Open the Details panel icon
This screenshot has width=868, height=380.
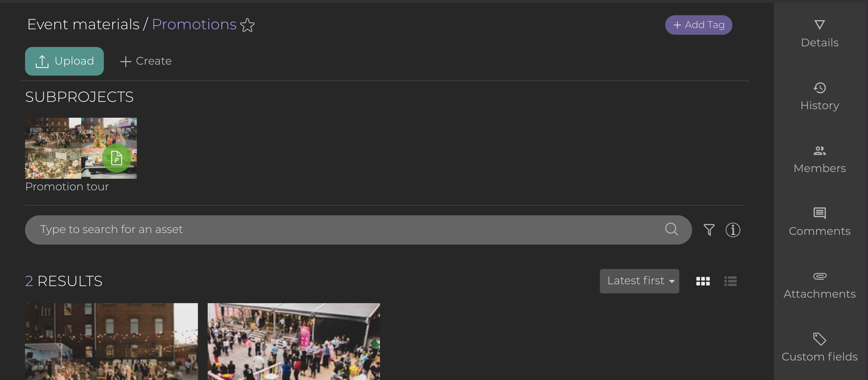click(x=819, y=25)
